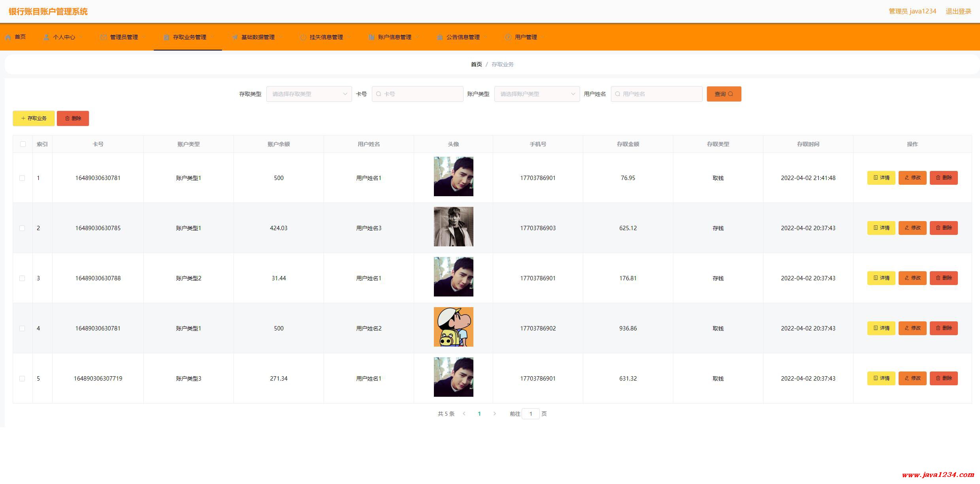Click the power icon beside 挂失信息管理
The height and width of the screenshot is (484, 980).
coord(303,37)
